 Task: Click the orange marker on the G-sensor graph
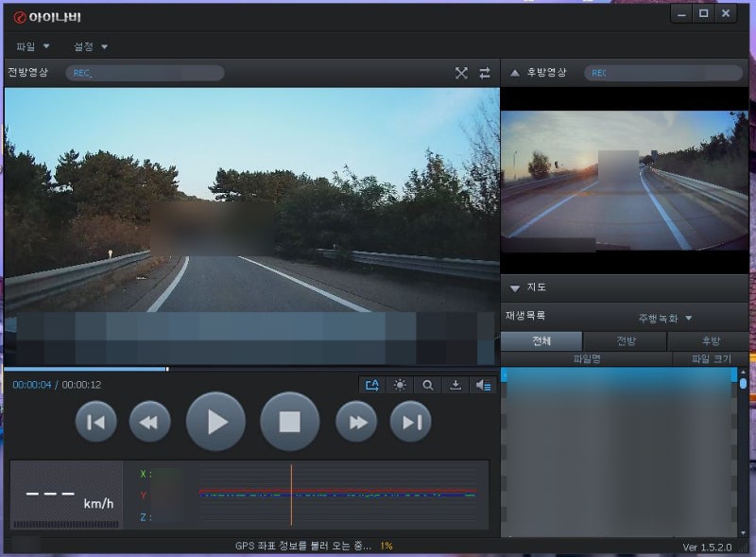[291, 495]
